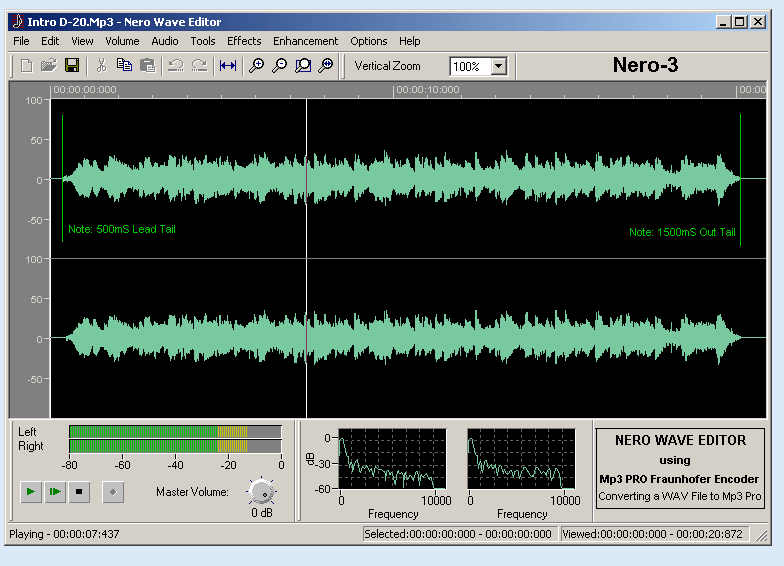Minimize the Nero Wave Editor window

pos(722,22)
